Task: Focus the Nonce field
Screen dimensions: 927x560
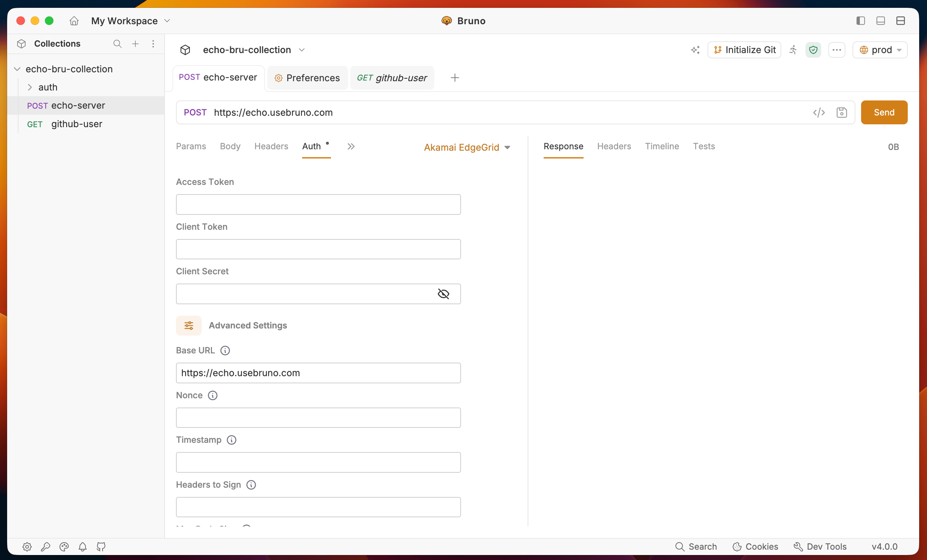Action: pyautogui.click(x=318, y=418)
